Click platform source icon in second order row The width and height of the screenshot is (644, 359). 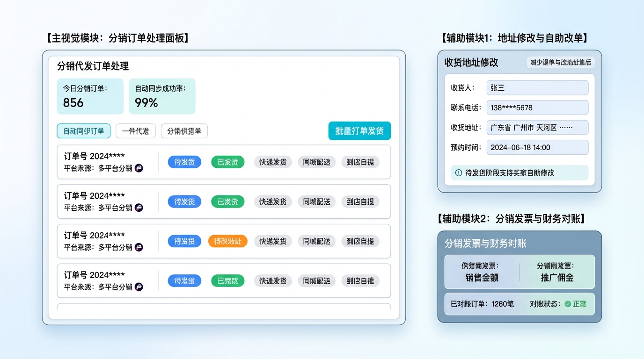[139, 208]
